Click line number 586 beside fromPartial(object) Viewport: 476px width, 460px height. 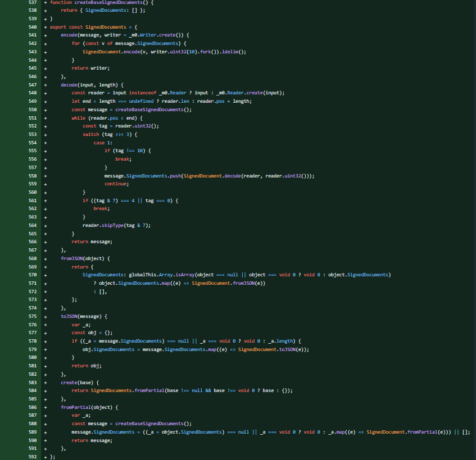[33, 408]
